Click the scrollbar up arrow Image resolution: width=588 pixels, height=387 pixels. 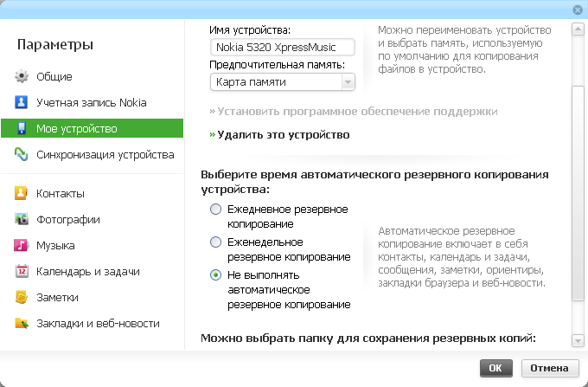coord(578,29)
